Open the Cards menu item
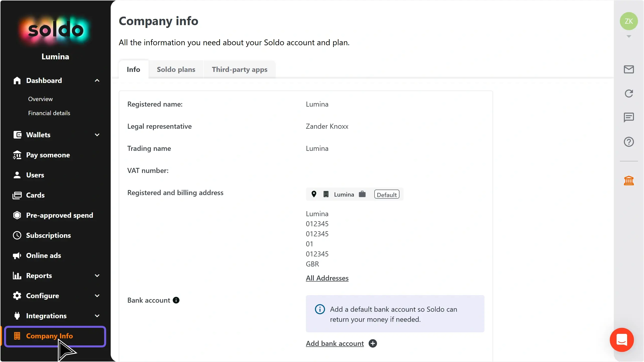The height and width of the screenshot is (362, 644). click(x=35, y=195)
